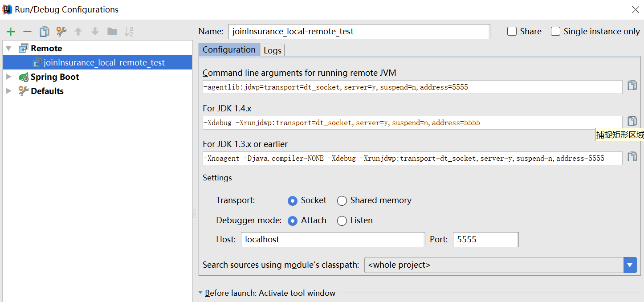Toggle the Single instance only checkbox
The height and width of the screenshot is (302, 644).
(x=555, y=31)
